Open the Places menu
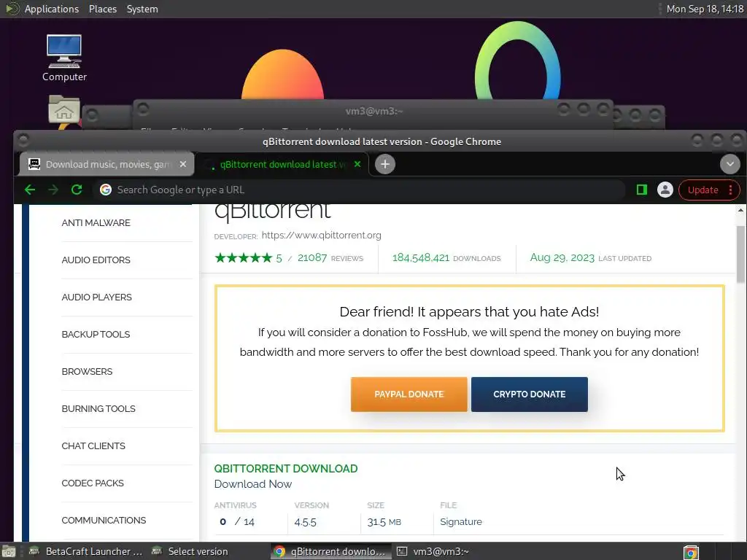747x560 pixels. (x=103, y=9)
